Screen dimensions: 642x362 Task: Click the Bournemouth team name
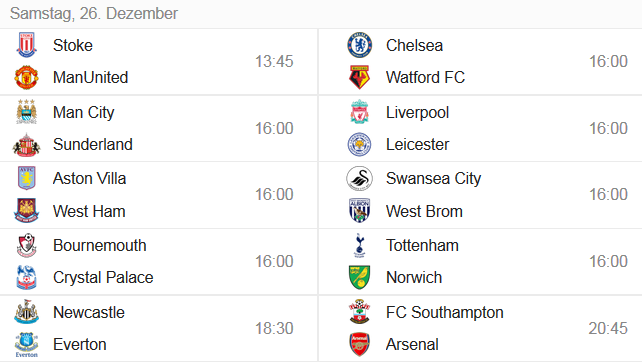99,246
